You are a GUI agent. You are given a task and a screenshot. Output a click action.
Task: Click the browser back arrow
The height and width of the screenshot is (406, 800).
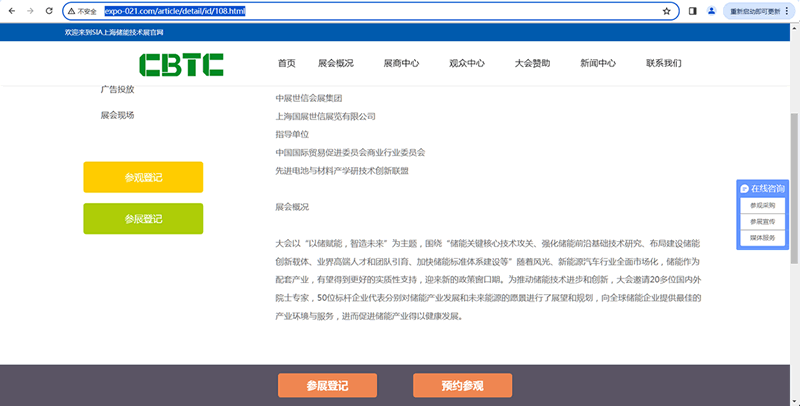coord(11,11)
